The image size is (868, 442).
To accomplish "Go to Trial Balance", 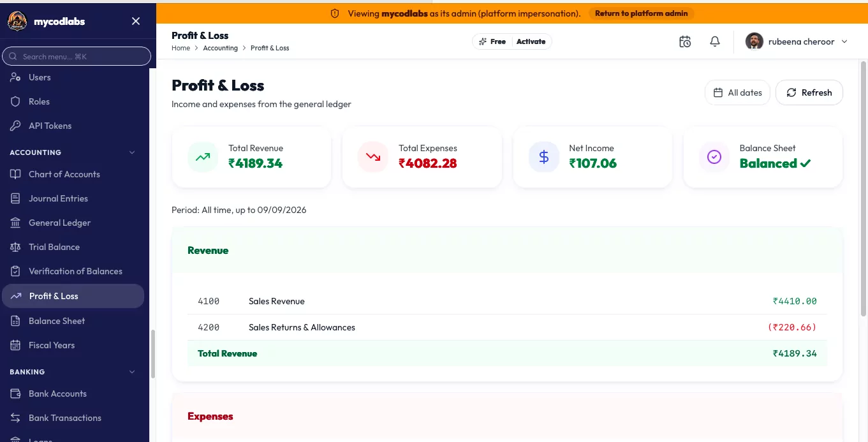I will pos(54,247).
